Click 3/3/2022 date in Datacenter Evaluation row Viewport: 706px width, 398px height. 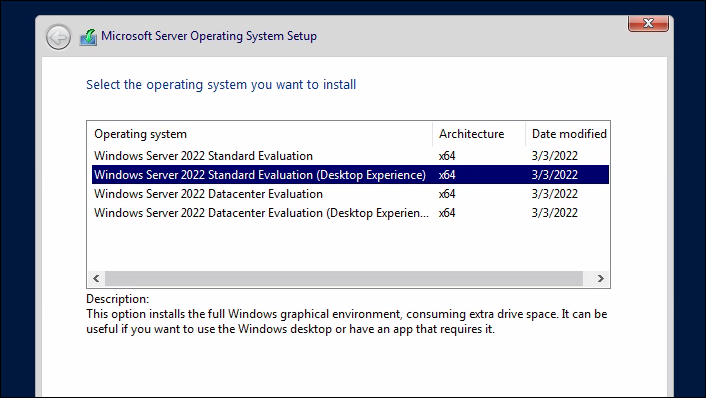coord(555,194)
